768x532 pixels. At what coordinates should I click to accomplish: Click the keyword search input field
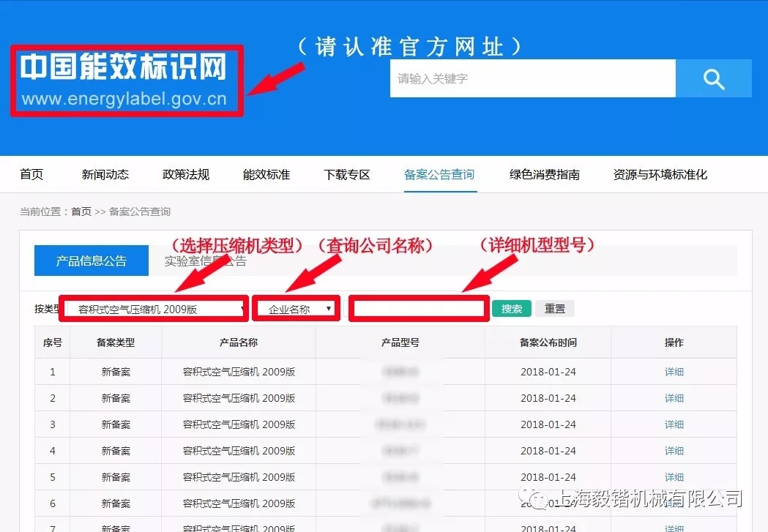tap(532, 78)
